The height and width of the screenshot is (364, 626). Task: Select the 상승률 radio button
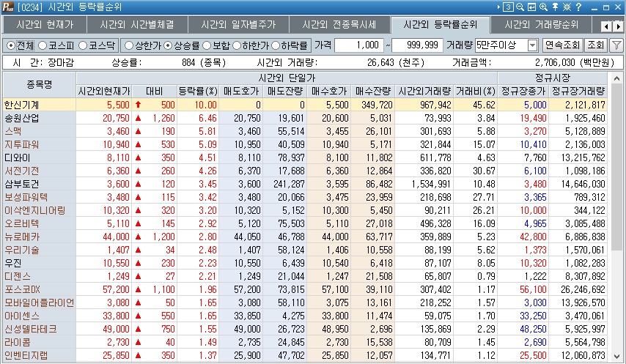click(x=168, y=45)
